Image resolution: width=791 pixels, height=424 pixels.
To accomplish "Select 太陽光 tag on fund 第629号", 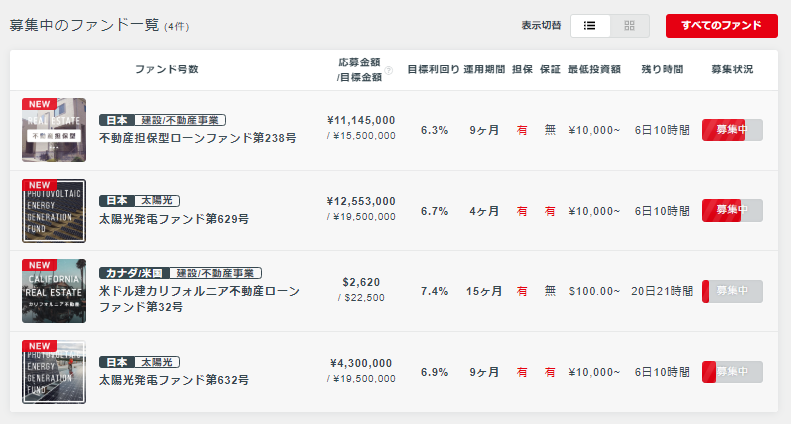I will tap(157, 200).
